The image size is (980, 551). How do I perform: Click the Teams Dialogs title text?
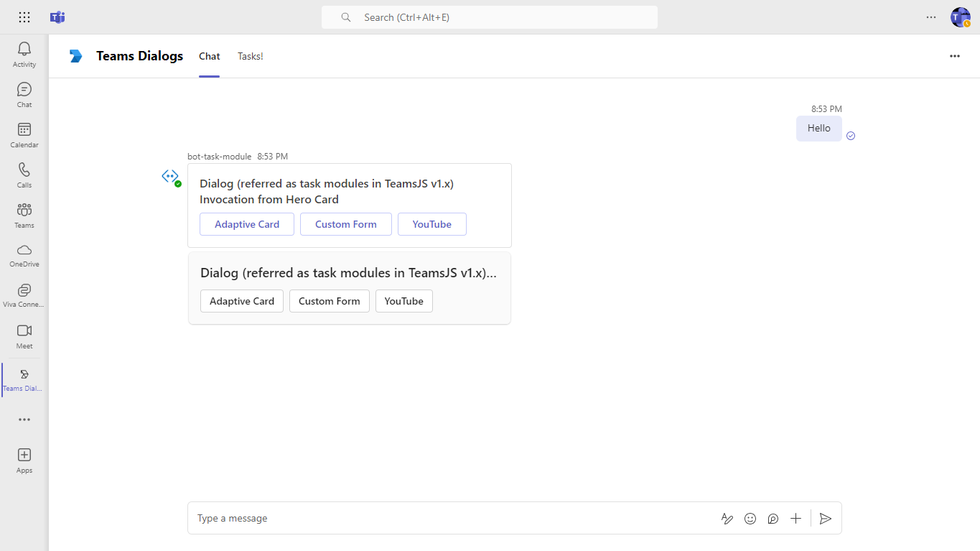140,56
